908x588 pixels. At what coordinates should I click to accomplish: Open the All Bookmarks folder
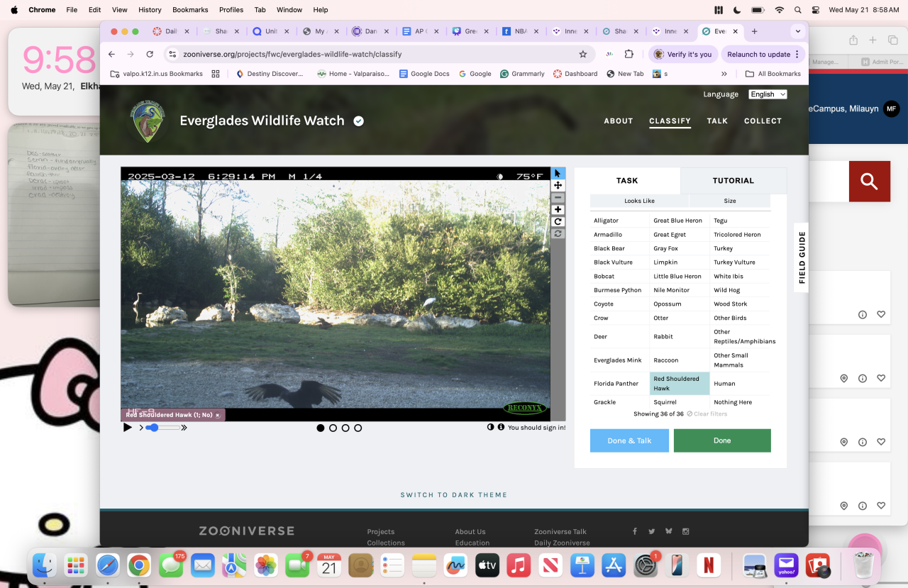tap(773, 74)
